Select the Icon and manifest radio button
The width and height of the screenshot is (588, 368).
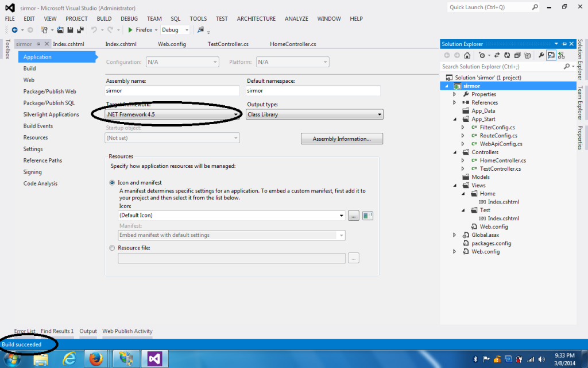[x=112, y=182]
